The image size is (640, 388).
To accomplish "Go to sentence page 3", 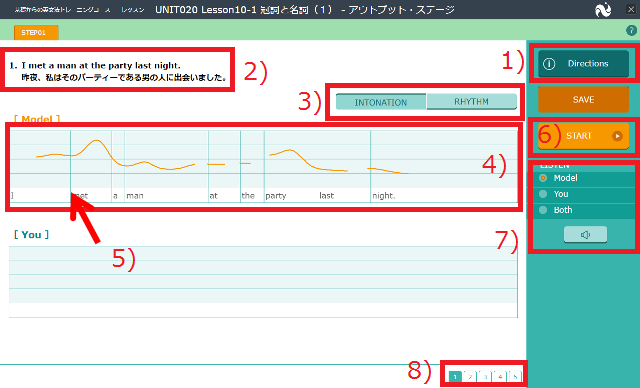I will click(x=485, y=377).
